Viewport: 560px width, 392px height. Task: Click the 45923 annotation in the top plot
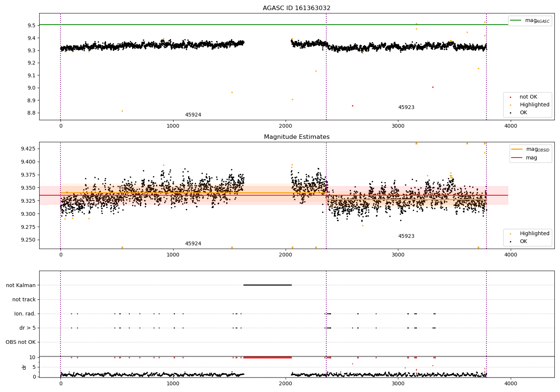406,108
